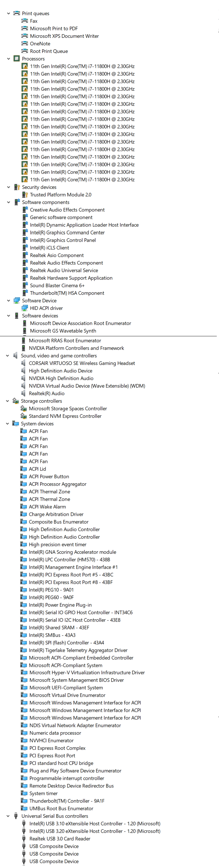The width and height of the screenshot is (219, 868).
Task: Select Remote Desktop Device Redirector Bus
Action: tap(71, 786)
